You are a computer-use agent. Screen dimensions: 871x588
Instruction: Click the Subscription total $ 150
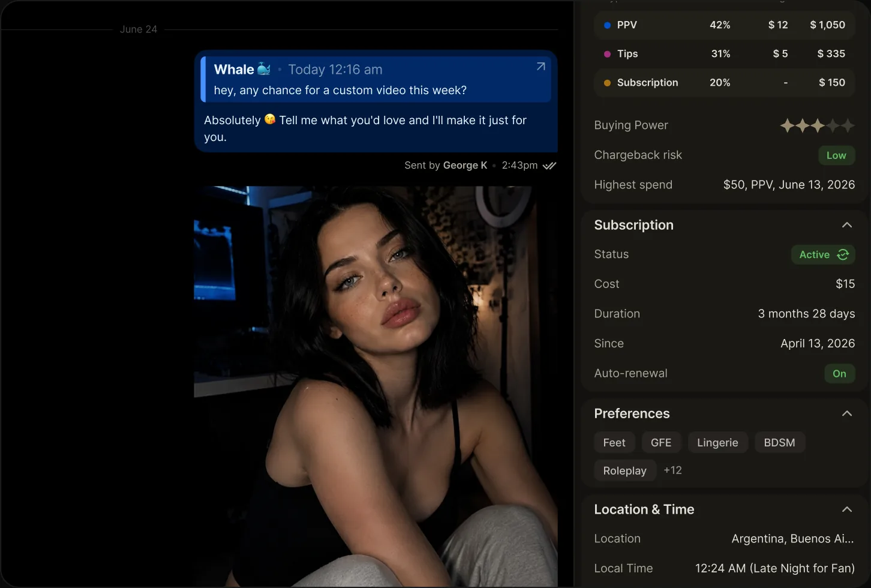coord(832,83)
